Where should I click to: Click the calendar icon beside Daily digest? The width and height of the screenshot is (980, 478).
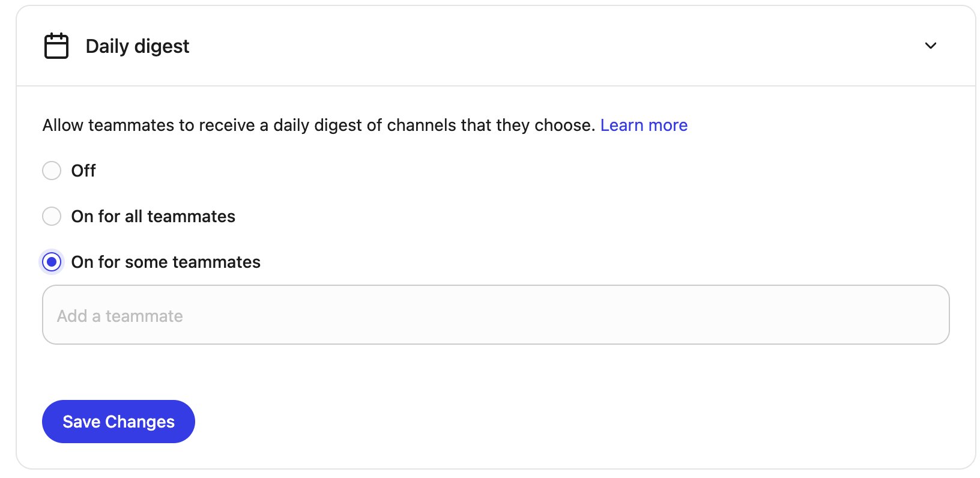[55, 45]
